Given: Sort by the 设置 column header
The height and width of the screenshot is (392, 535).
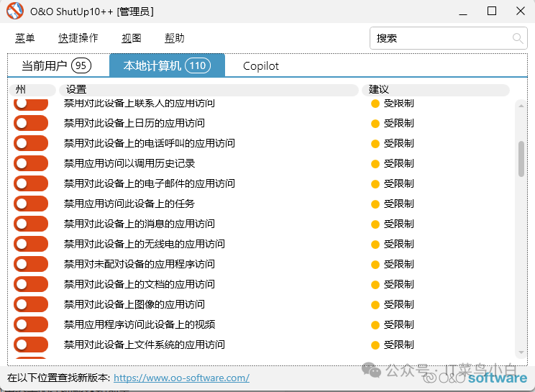Looking at the screenshot, I should pos(209,90).
